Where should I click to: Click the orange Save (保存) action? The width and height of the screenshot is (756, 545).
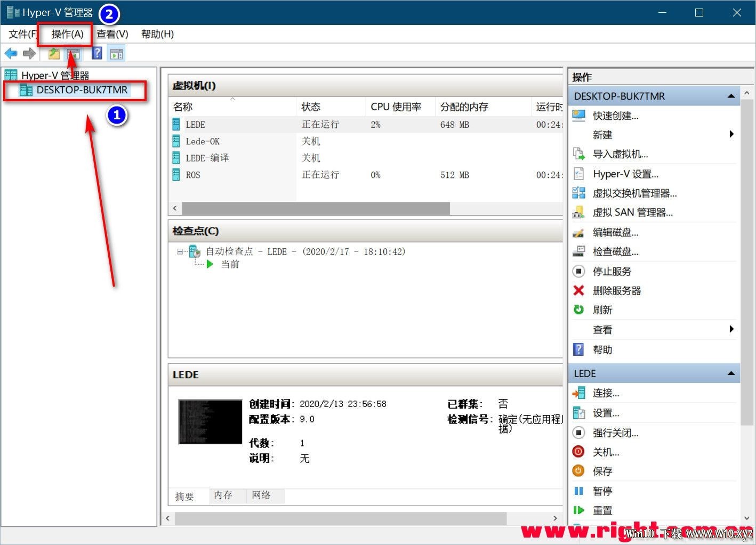pos(578,471)
